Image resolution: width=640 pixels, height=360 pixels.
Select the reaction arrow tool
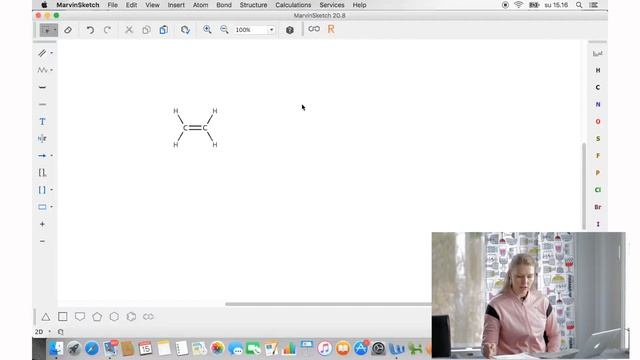click(x=42, y=156)
